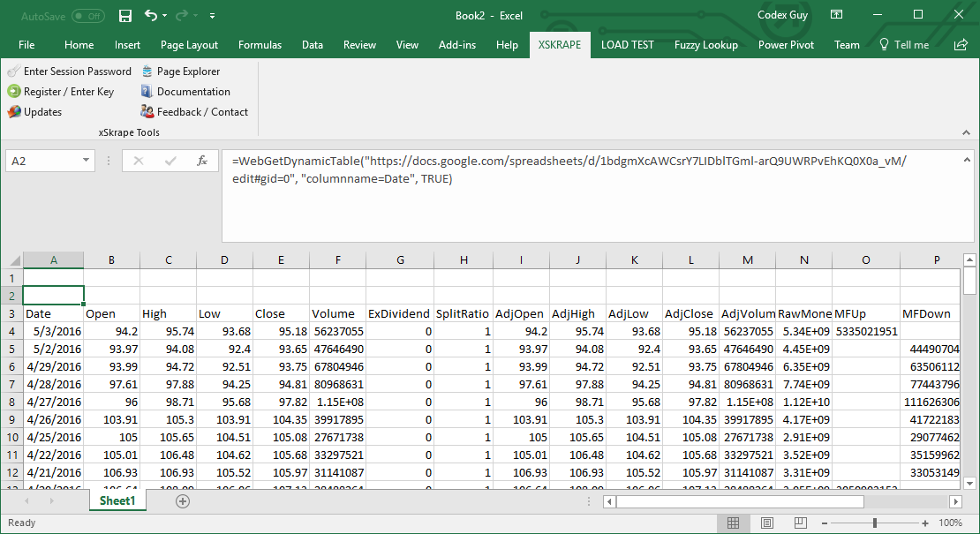Open the Add-ins tab
Viewport: 980px width, 534px height.
pos(456,44)
